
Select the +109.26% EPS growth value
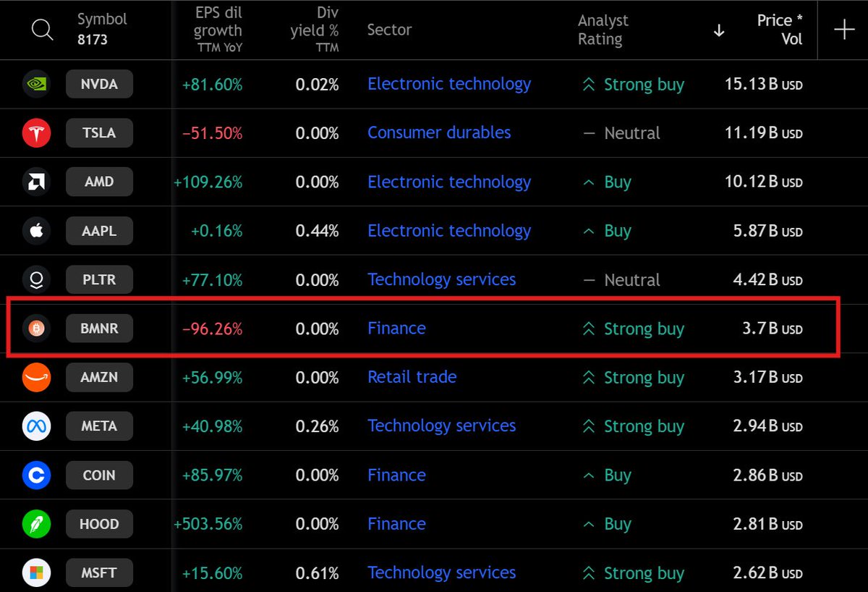click(x=208, y=182)
